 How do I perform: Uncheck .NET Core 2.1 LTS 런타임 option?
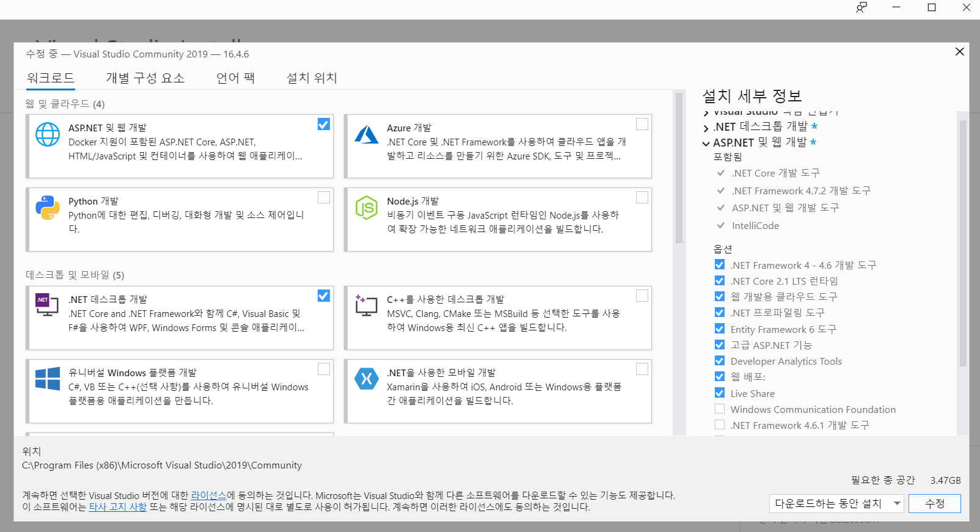[720, 280]
